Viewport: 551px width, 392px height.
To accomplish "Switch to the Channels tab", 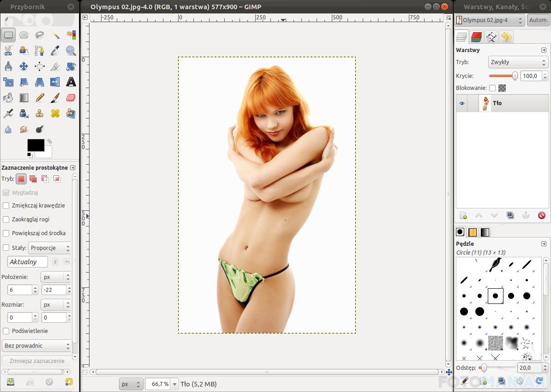I will (x=477, y=37).
